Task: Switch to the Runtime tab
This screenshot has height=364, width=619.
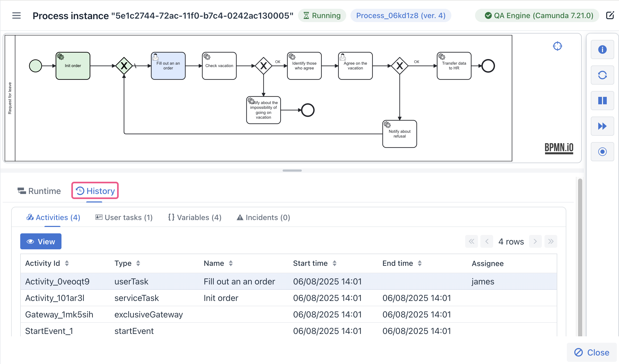Action: tap(39, 191)
